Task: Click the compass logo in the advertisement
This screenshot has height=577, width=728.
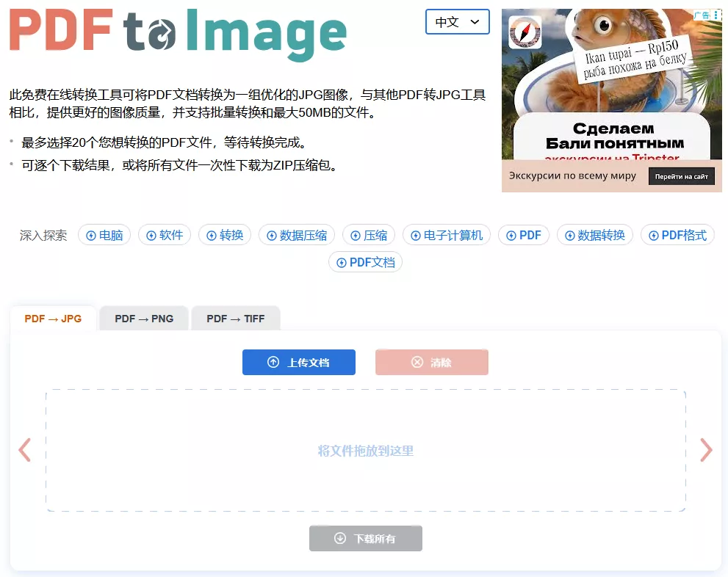Action: (x=526, y=31)
